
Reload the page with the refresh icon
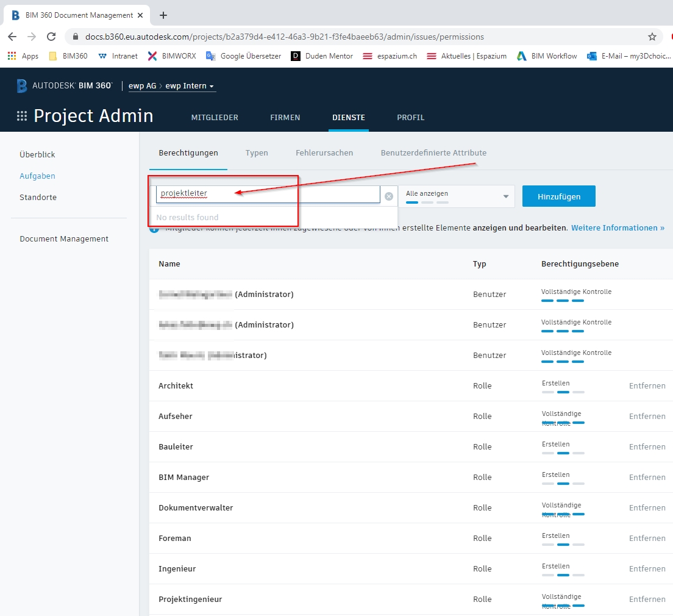51,37
